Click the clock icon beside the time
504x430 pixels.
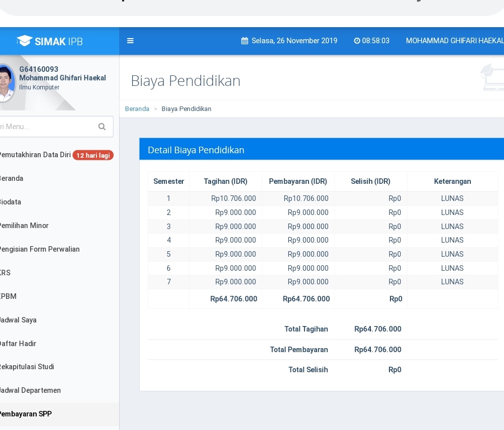point(357,41)
